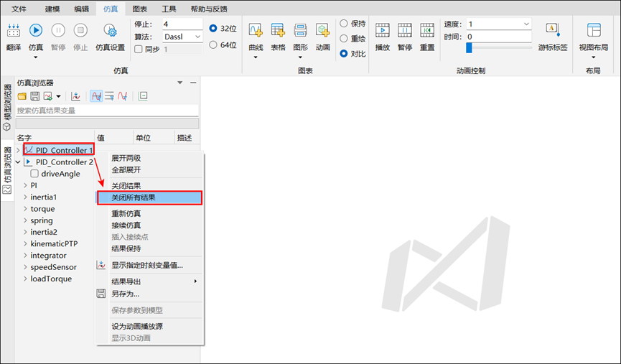Open dropdown arrow under 仿真 button

(36, 57)
